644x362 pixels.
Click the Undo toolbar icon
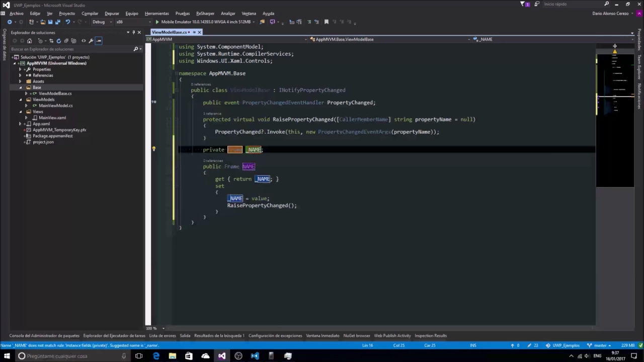tap(67, 22)
